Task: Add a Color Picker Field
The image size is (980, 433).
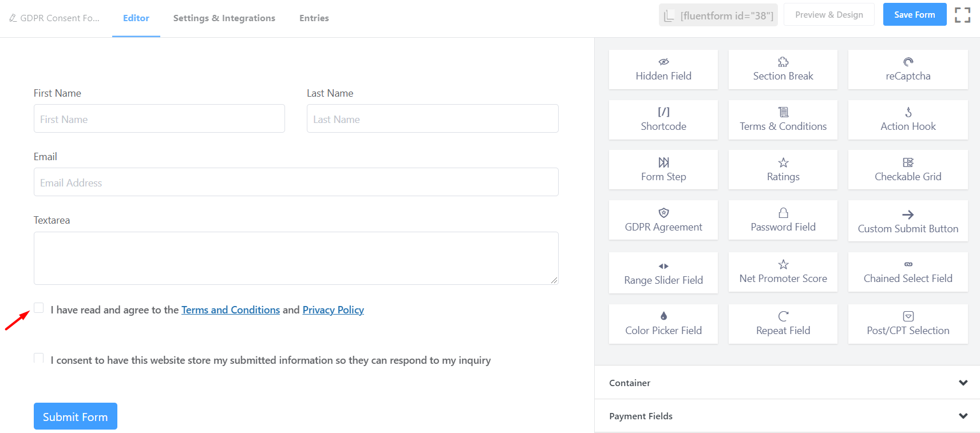Action: 663,324
